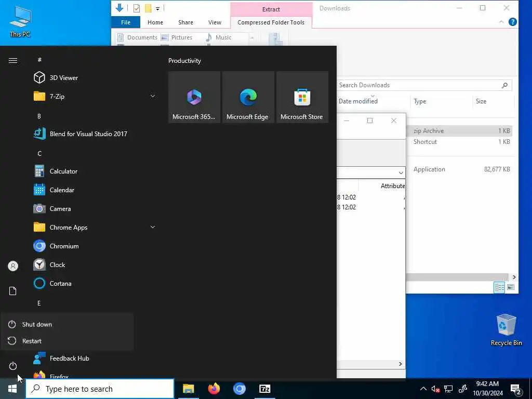Sort by Date modified column

click(358, 101)
